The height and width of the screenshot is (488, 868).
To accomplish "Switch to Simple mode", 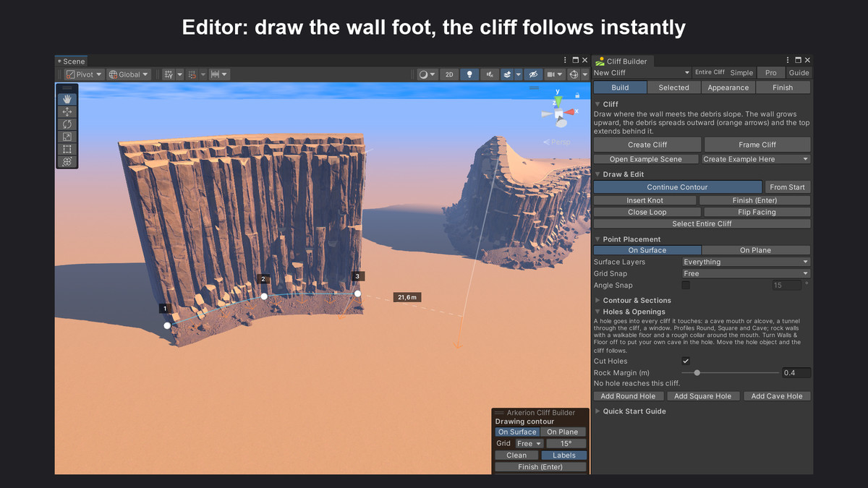I will pyautogui.click(x=741, y=72).
